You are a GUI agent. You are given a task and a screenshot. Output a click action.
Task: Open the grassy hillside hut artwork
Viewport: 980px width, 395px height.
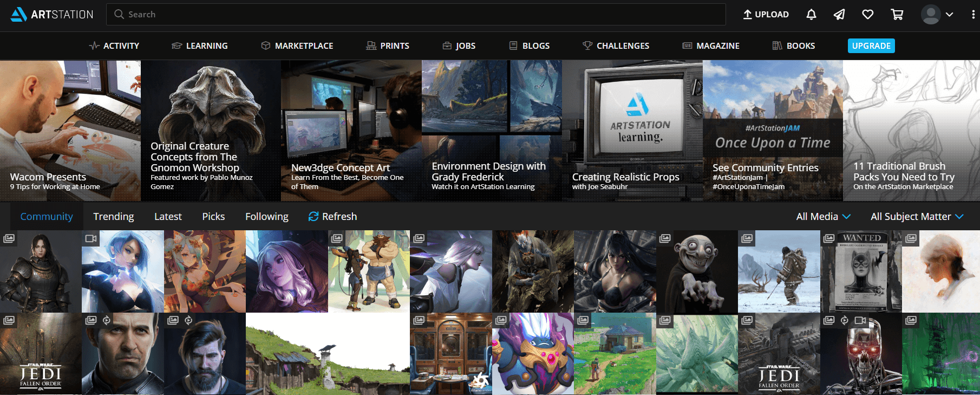coord(328,353)
